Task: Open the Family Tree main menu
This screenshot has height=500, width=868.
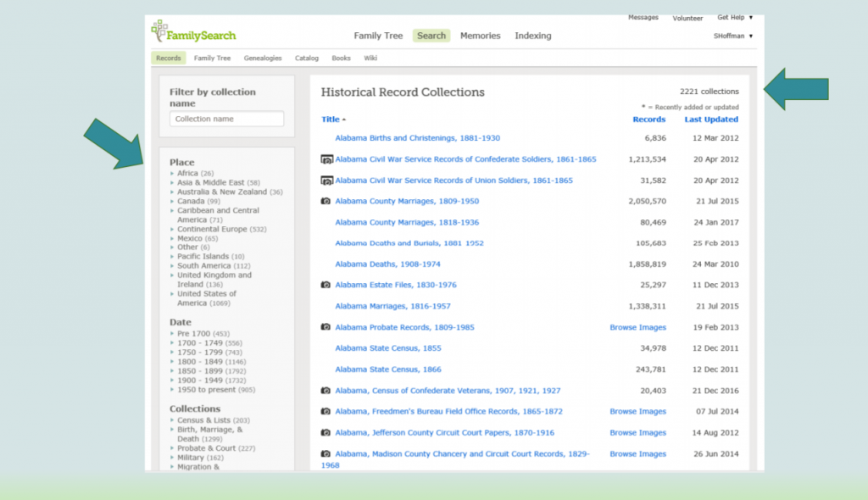Action: click(x=378, y=36)
